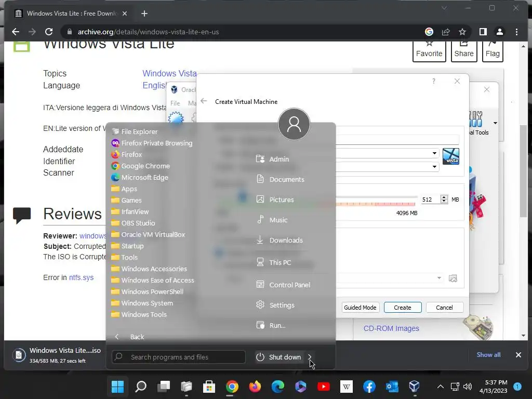
Task: Click the Shut down button
Action: tap(279, 357)
